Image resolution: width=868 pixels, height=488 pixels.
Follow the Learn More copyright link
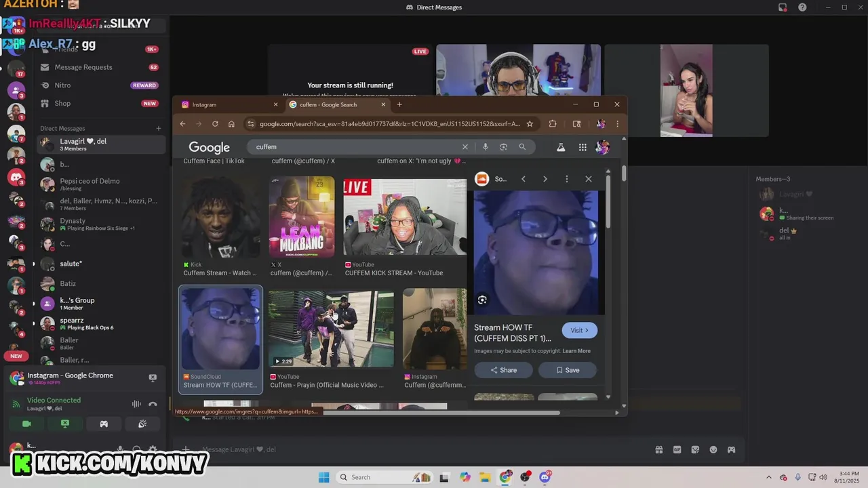[576, 351]
